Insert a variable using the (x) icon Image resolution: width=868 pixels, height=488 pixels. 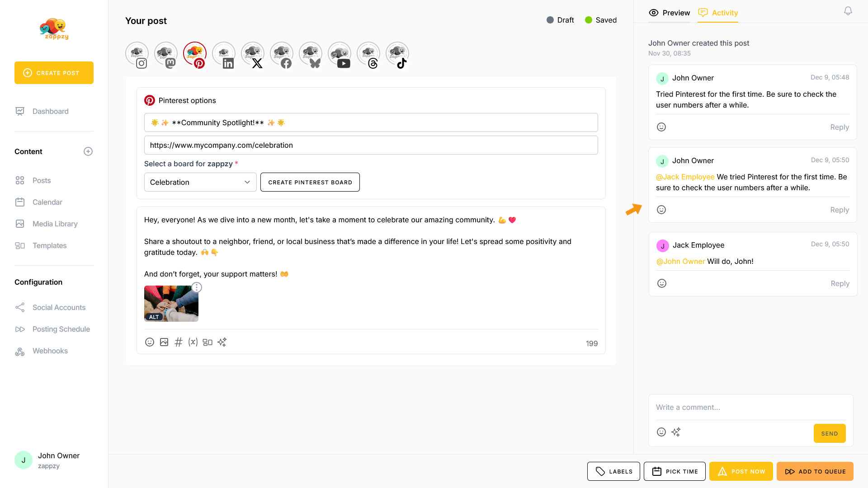click(x=193, y=342)
